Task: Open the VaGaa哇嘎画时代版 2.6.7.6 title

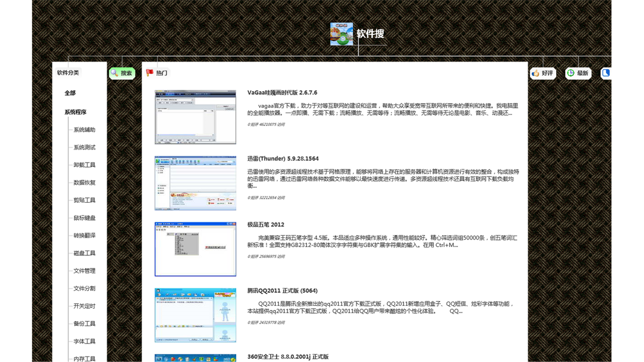Action: point(282,93)
